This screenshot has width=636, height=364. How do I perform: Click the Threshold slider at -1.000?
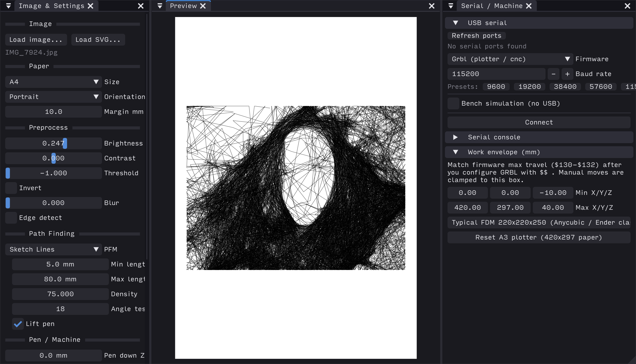coord(53,173)
